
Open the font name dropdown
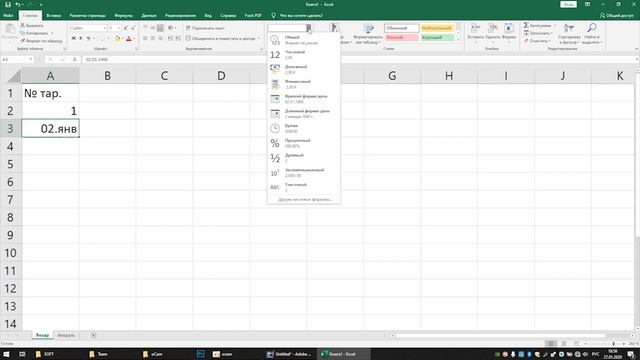(x=104, y=28)
